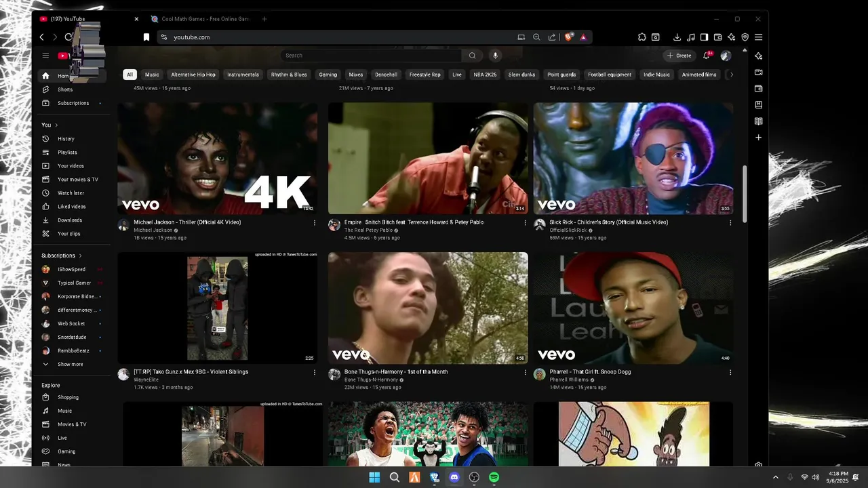Click the YouTube search input field
The image size is (868, 488).
[x=371, y=56]
